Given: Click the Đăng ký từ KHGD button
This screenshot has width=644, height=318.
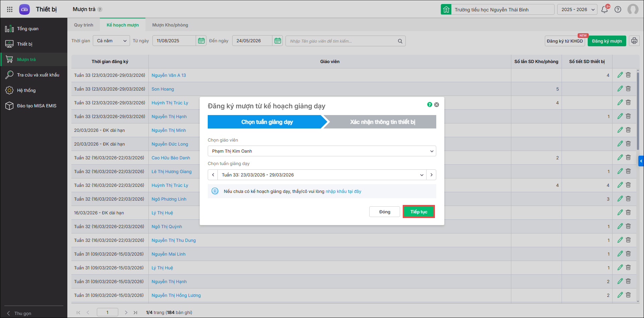Looking at the screenshot, I should click(x=565, y=41).
